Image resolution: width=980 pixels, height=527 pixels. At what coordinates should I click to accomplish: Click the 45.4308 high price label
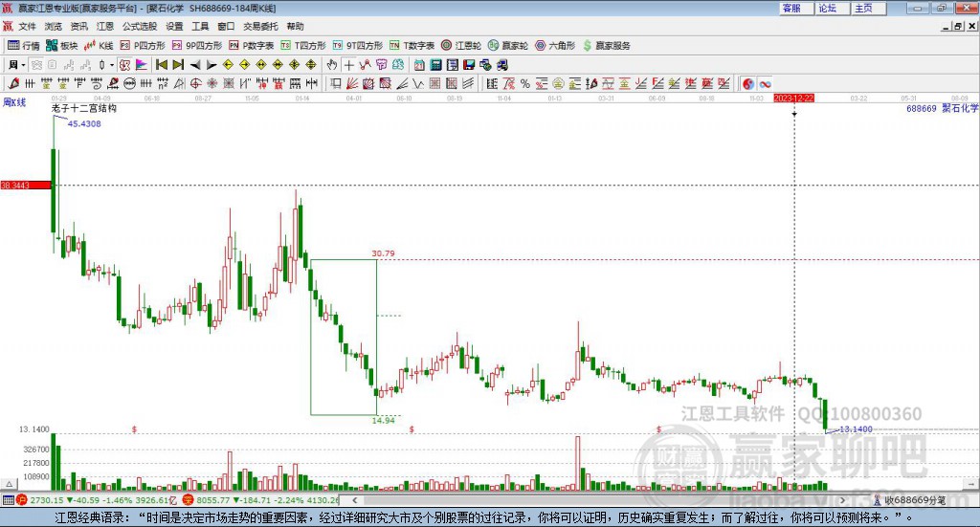click(x=84, y=123)
